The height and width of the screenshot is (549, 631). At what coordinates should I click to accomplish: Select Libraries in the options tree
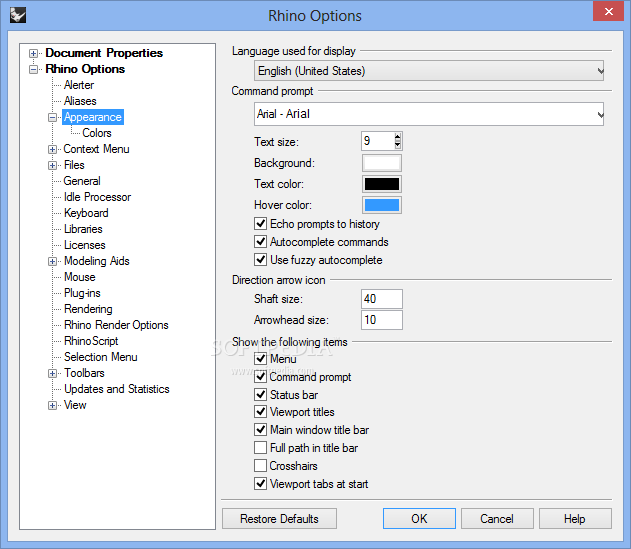tap(83, 229)
